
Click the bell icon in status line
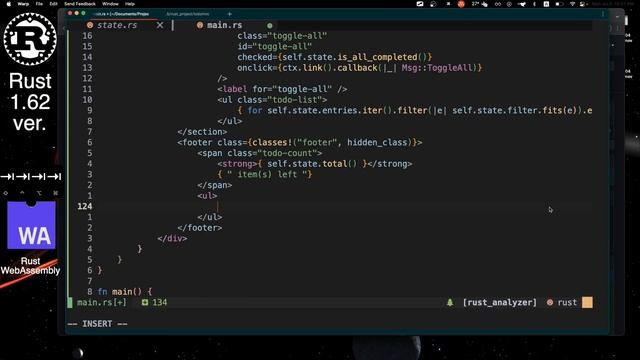click(x=450, y=302)
